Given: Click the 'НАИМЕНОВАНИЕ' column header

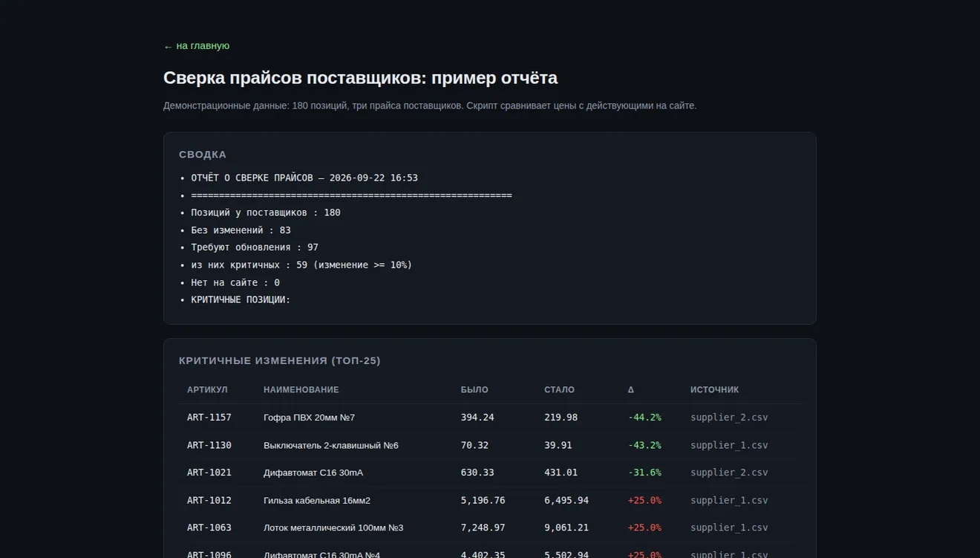Looking at the screenshot, I should [301, 390].
